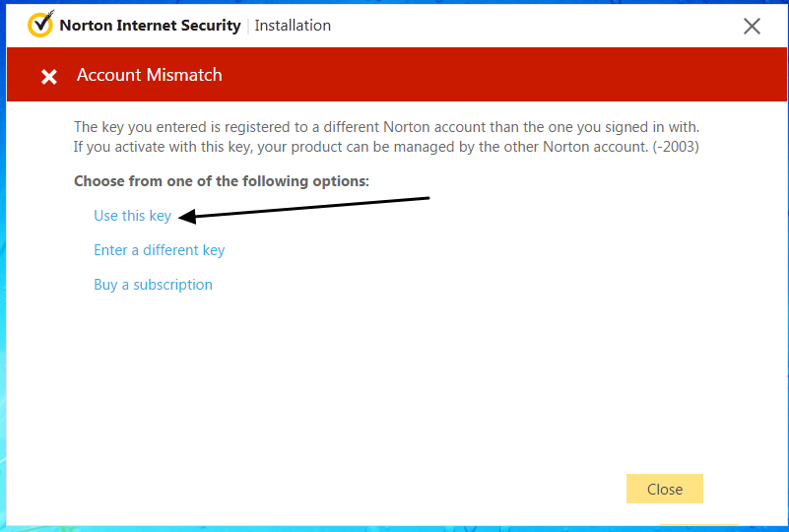Choose "Enter a different key" option
This screenshot has width=789, height=532.
(x=159, y=250)
